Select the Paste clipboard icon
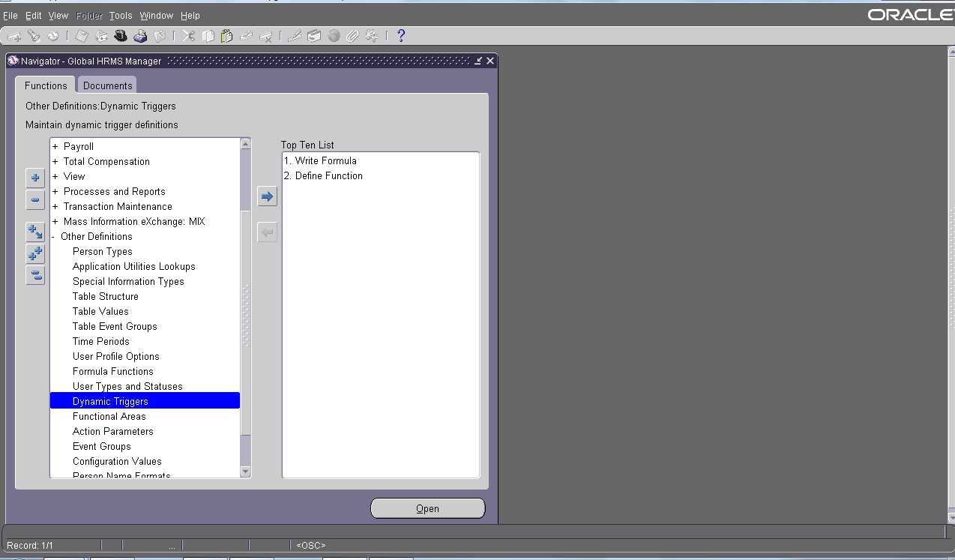The image size is (955, 560). [x=226, y=35]
